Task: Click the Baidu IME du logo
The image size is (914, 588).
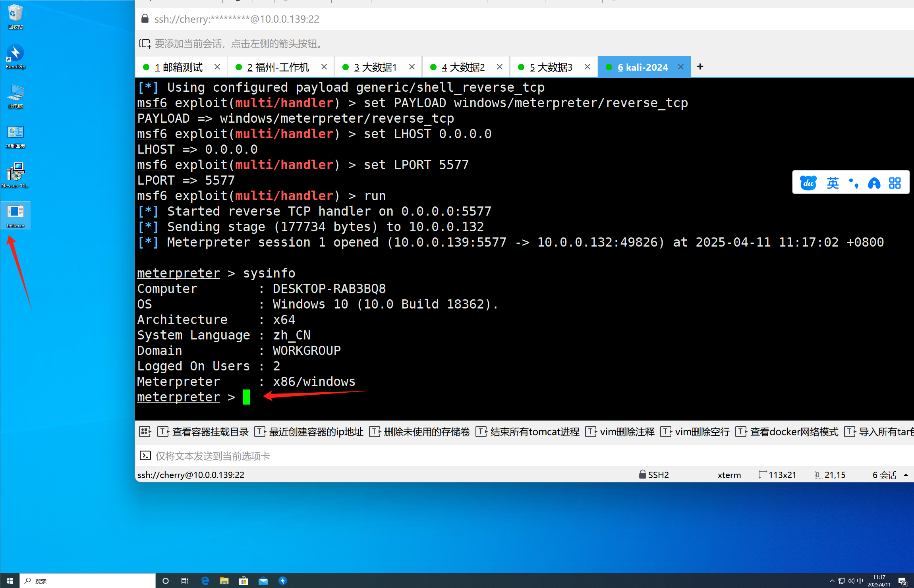Action: click(x=808, y=183)
